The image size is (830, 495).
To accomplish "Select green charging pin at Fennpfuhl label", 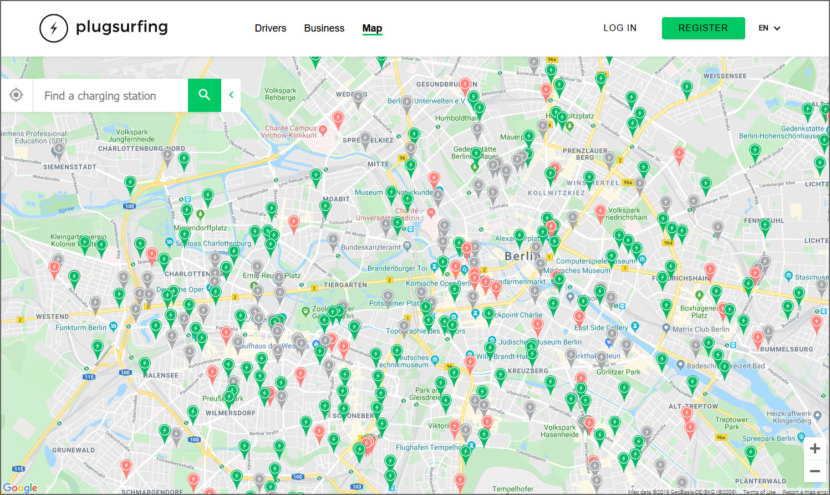I will point(765,226).
